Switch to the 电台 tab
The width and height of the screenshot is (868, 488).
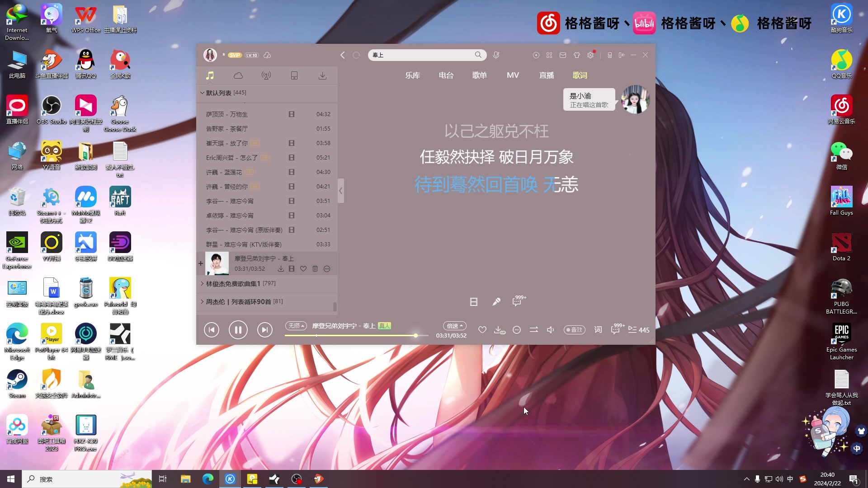pyautogui.click(x=446, y=75)
